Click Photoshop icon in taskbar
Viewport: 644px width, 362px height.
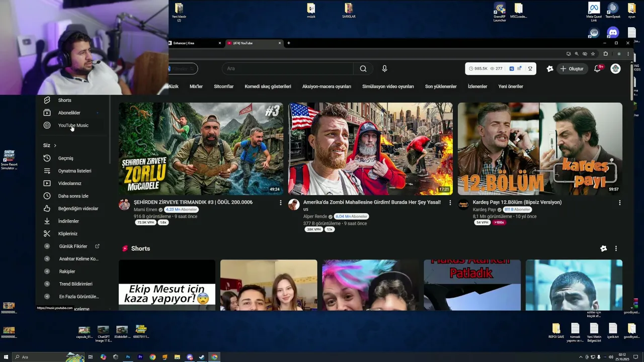click(x=128, y=357)
